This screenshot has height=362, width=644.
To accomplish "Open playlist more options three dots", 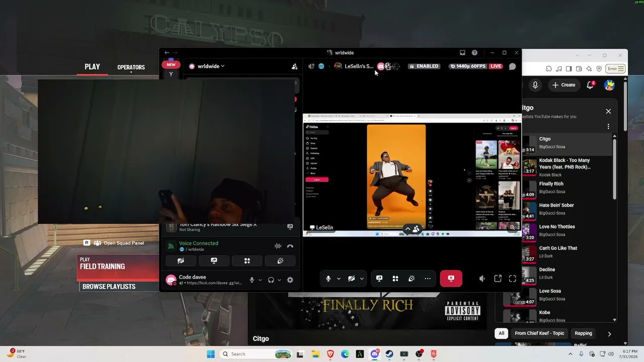I will coord(608,127).
